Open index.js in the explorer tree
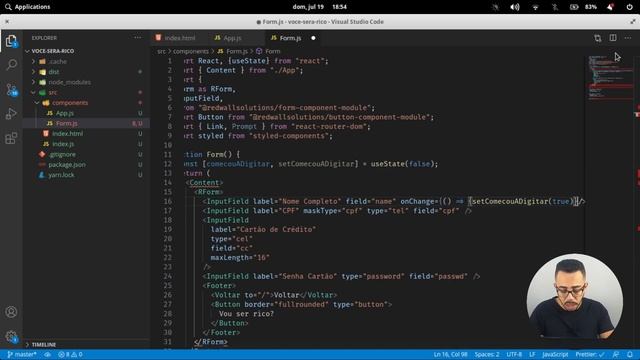This screenshot has width=640, height=360. pyautogui.click(x=87, y=144)
